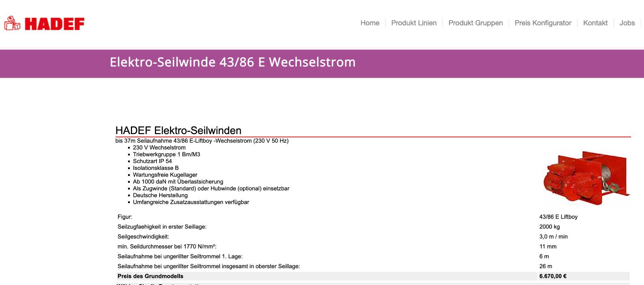This screenshot has height=285, width=644.
Task: Select the page title Elektro-Seilwinde 43/86 E Wechselstrom
Action: (x=233, y=62)
